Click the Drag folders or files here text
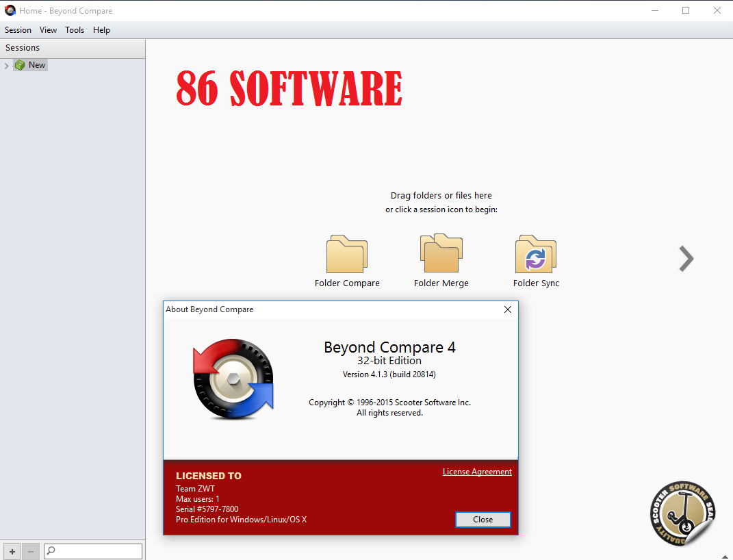The height and width of the screenshot is (560, 733). 441,195
